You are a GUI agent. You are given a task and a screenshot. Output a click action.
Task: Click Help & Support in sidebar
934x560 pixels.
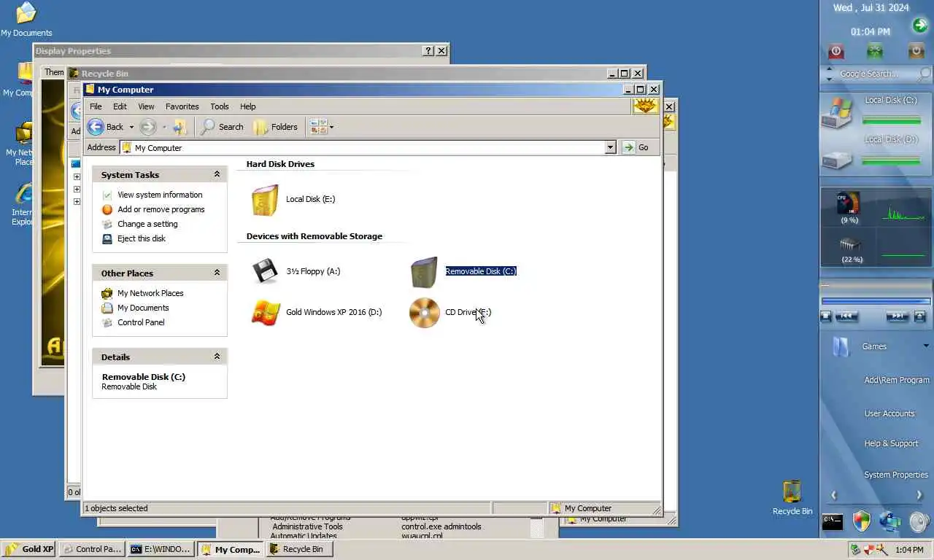[x=891, y=443]
